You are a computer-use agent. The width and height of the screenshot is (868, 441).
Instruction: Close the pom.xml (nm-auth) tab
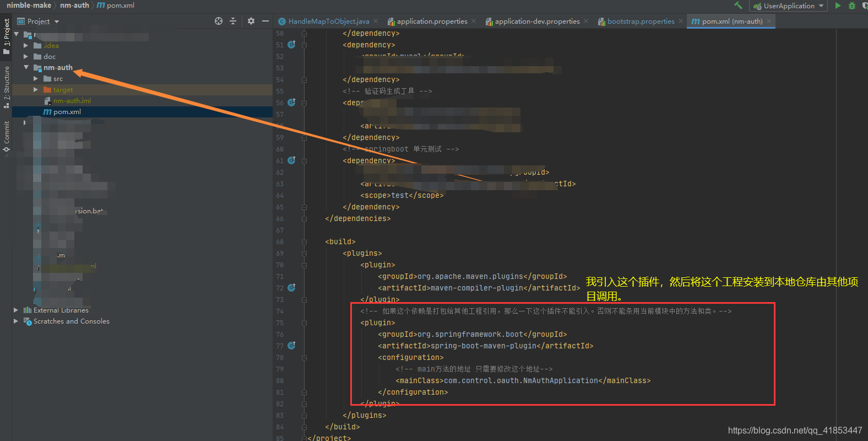(769, 21)
